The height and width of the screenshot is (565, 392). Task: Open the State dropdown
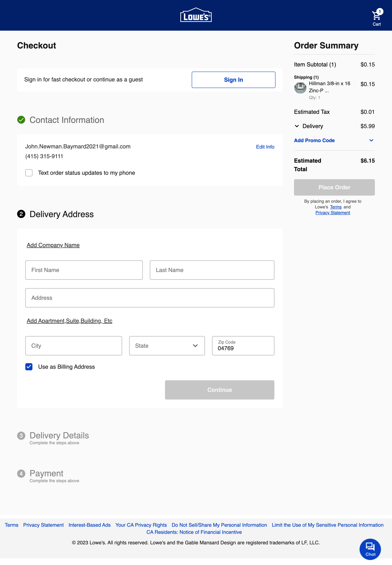click(167, 346)
